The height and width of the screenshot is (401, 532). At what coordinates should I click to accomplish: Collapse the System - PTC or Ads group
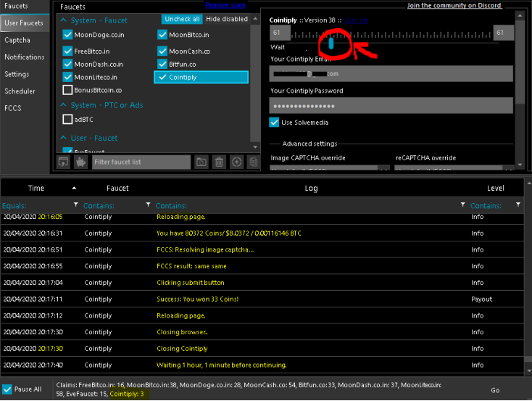coord(65,106)
